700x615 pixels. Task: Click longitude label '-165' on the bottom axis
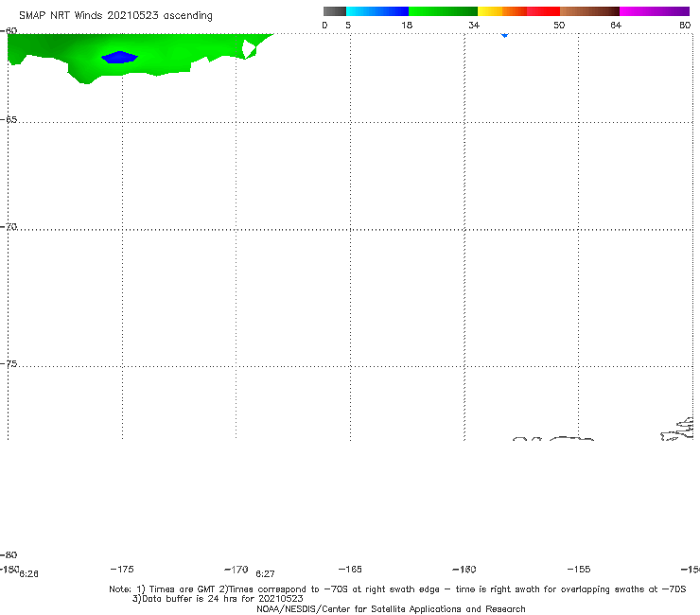pyautogui.click(x=350, y=569)
